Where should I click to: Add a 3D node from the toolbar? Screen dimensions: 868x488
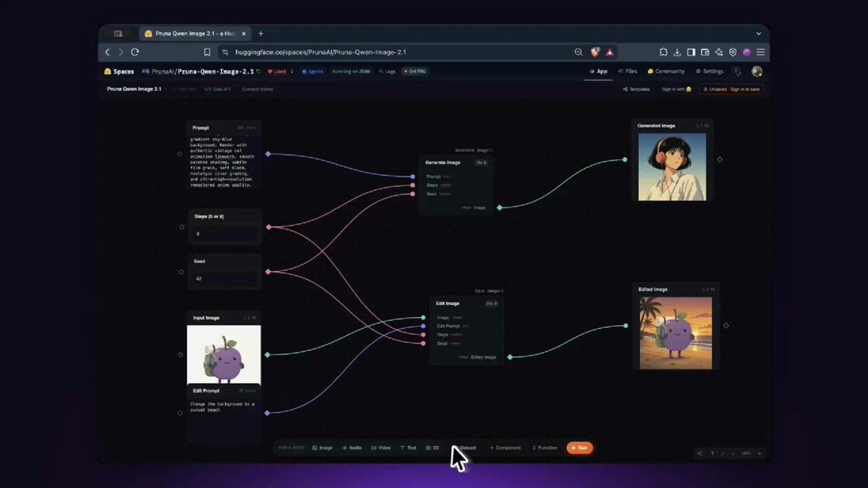click(433, 448)
